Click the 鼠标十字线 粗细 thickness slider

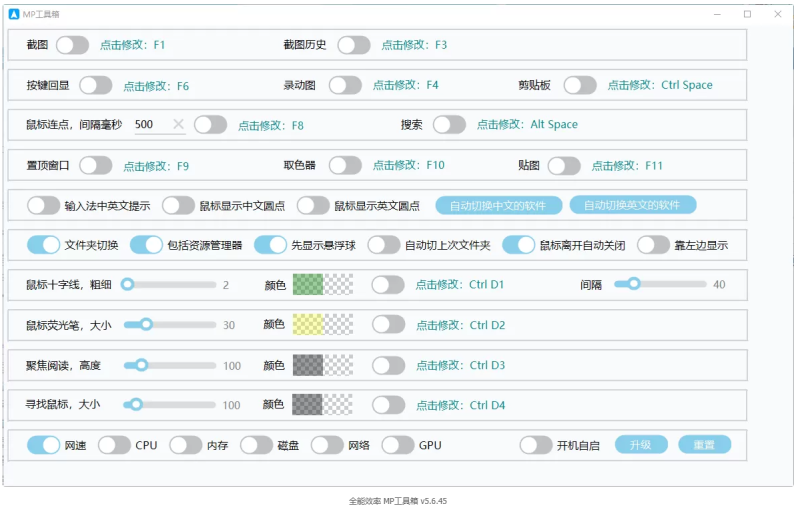tap(168, 285)
